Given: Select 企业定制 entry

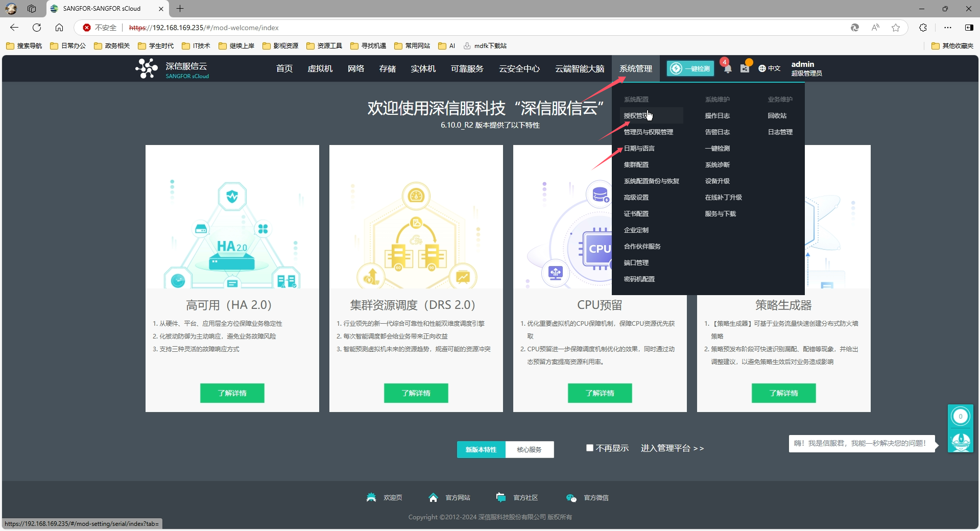Looking at the screenshot, I should [x=636, y=230].
